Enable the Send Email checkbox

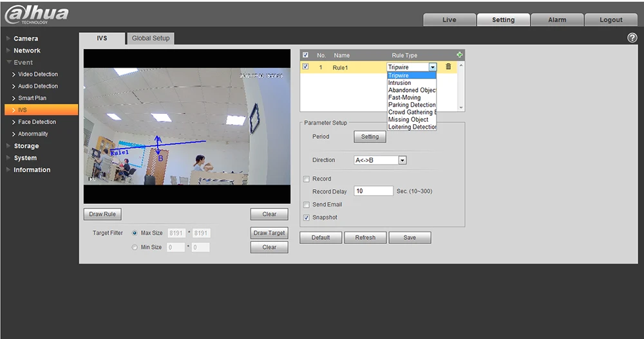pyautogui.click(x=307, y=205)
